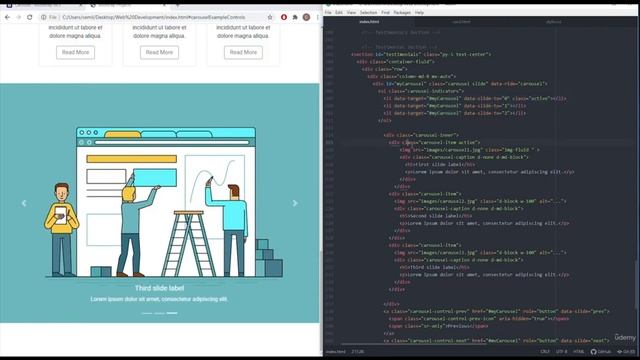
Task: Select the first carousel indicator dash
Action: pyautogui.click(x=147, y=313)
